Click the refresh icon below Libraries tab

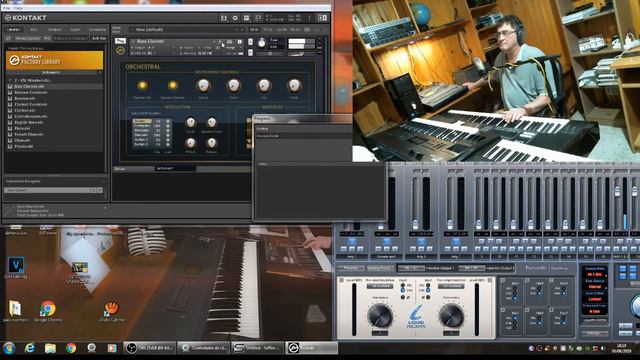(9, 38)
